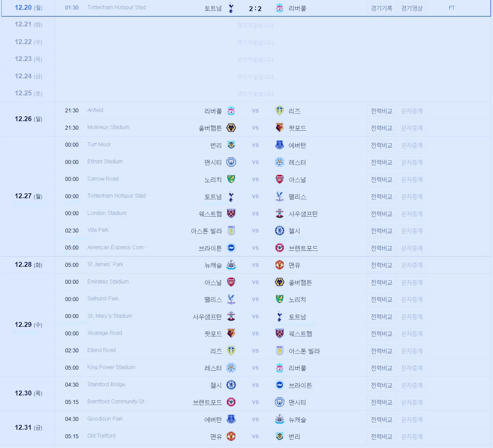Select the Leeds United crest next to 리즈
493x448 pixels.
click(x=279, y=111)
